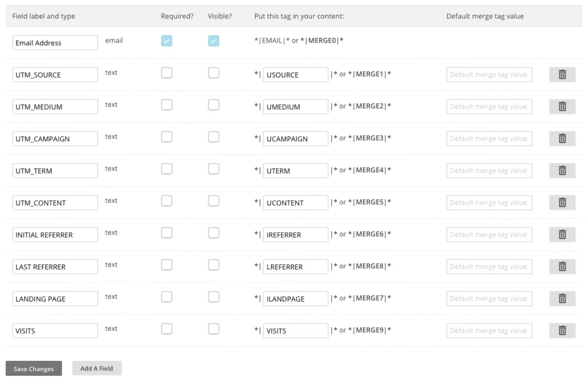Screen dimensions: 588x382
Task: Click the IREFERRER tag input box
Action: click(295, 234)
